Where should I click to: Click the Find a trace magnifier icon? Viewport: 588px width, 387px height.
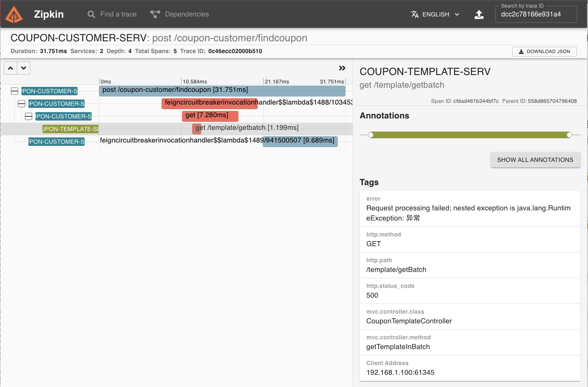pyautogui.click(x=91, y=14)
